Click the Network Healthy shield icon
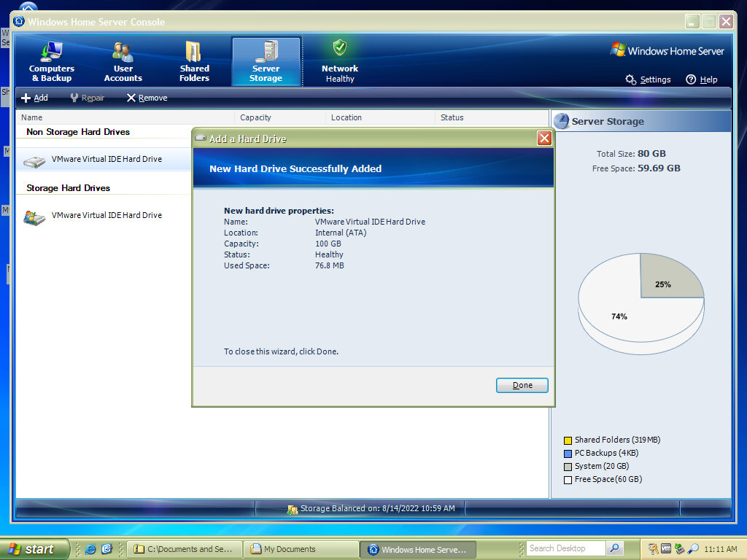This screenshot has width=747, height=560. tap(340, 48)
